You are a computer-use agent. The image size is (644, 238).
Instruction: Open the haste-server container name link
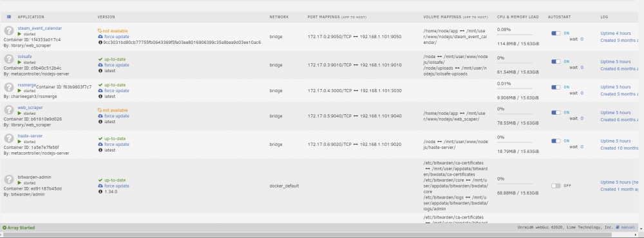coord(30,136)
